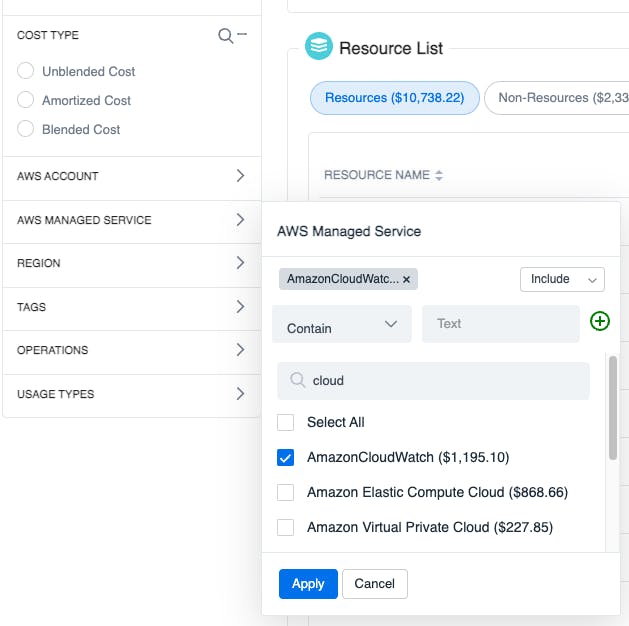The width and height of the screenshot is (629, 626).
Task: Open the Include dropdown
Action: 562,279
